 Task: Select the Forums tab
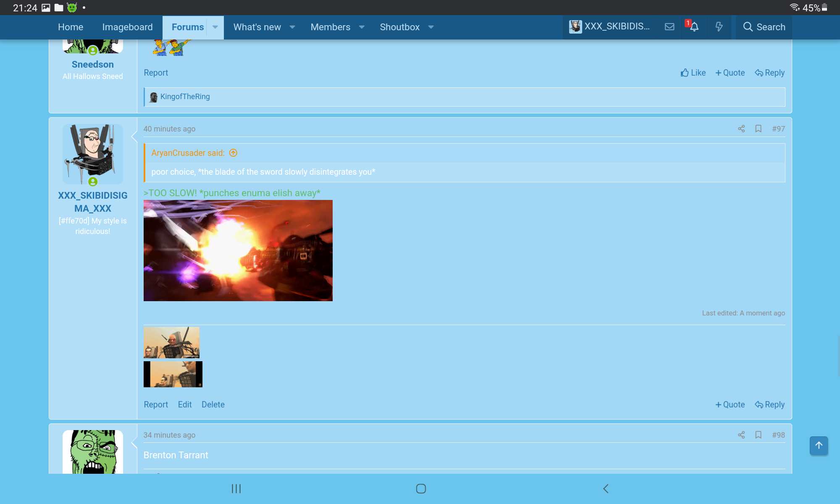point(188,27)
